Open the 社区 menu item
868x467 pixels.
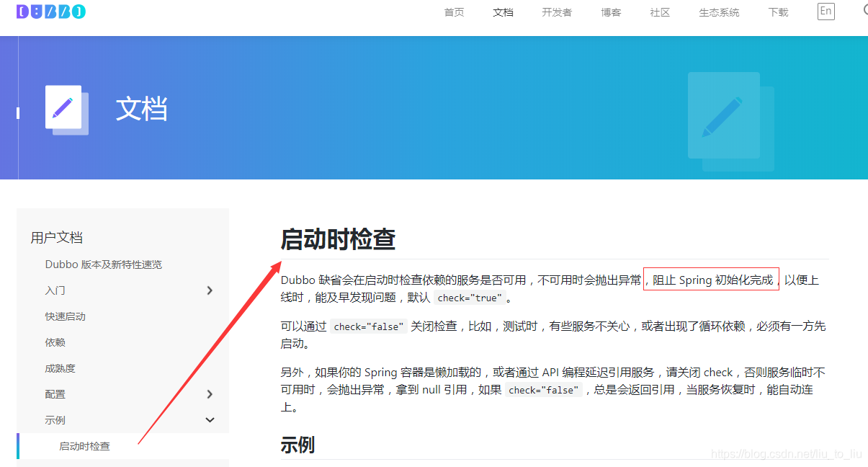click(x=659, y=12)
